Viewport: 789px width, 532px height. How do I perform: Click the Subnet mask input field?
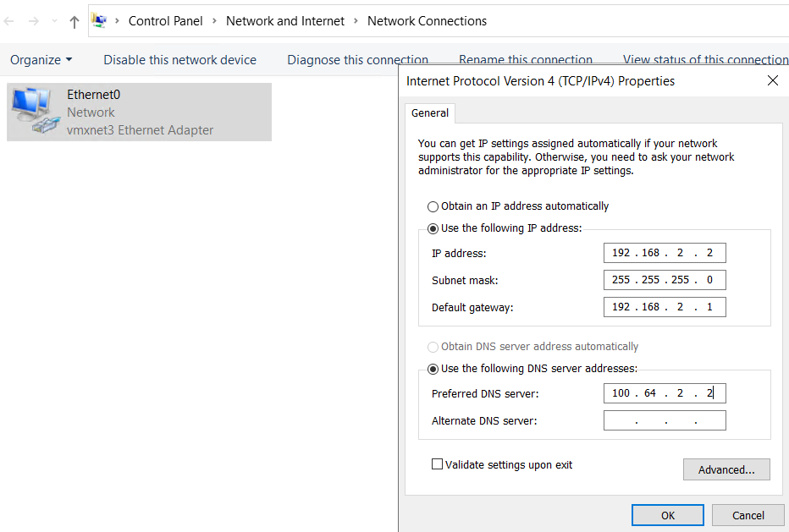coord(665,280)
